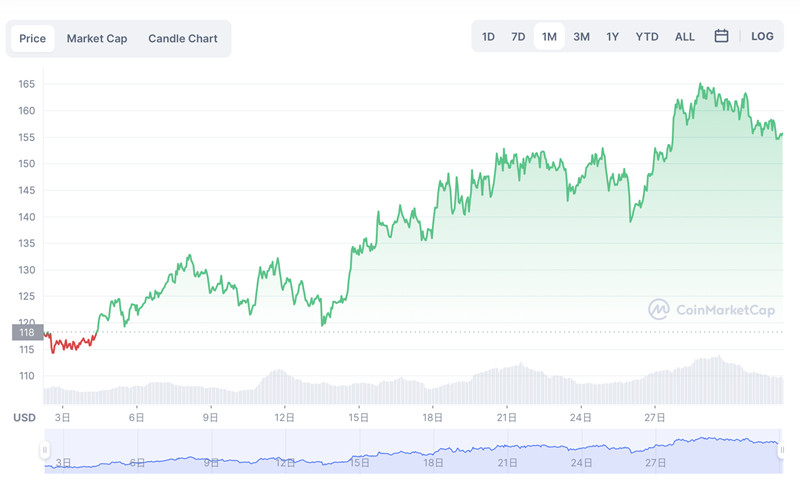The height and width of the screenshot is (485, 800).
Task: Click the 118 price label on axis
Action: pos(26,332)
